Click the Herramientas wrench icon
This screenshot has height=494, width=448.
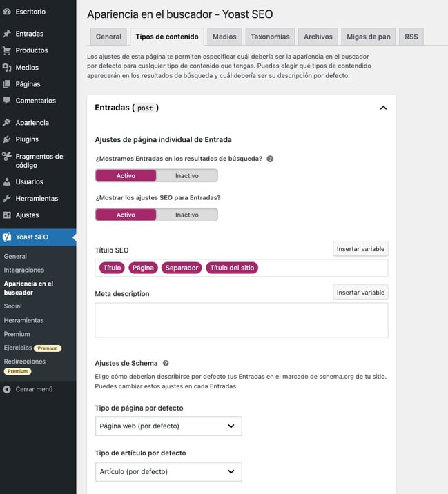click(7, 198)
